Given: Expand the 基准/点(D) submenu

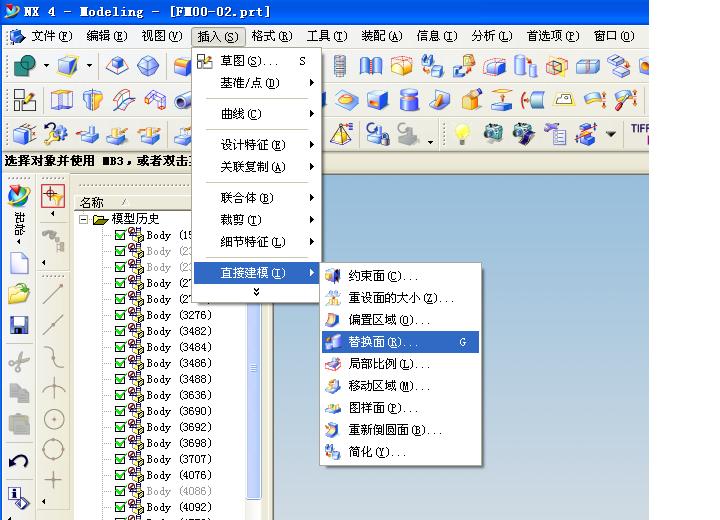Looking at the screenshot, I should 256,83.
